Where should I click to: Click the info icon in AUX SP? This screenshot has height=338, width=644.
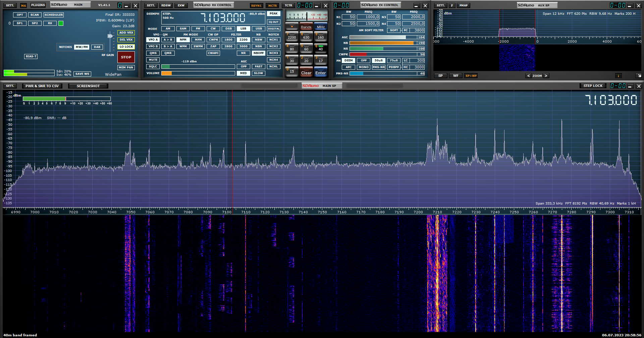click(x=618, y=76)
